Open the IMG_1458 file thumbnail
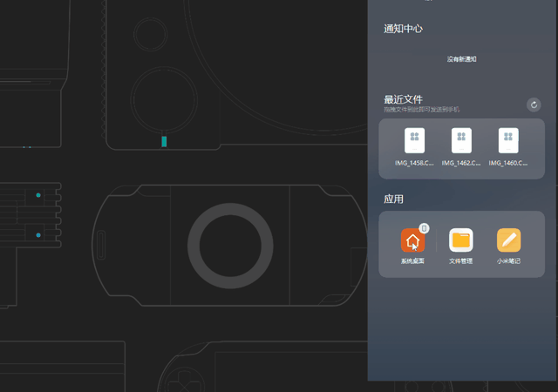This screenshot has height=392, width=558. [415, 140]
